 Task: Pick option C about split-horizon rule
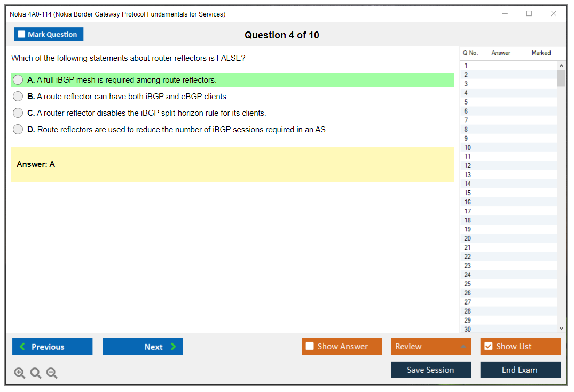click(x=18, y=113)
